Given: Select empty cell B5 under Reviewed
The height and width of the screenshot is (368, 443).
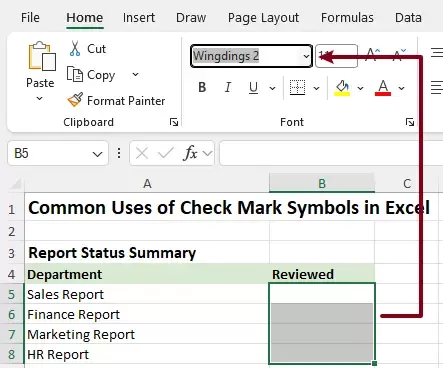Looking at the screenshot, I should pos(322,293).
